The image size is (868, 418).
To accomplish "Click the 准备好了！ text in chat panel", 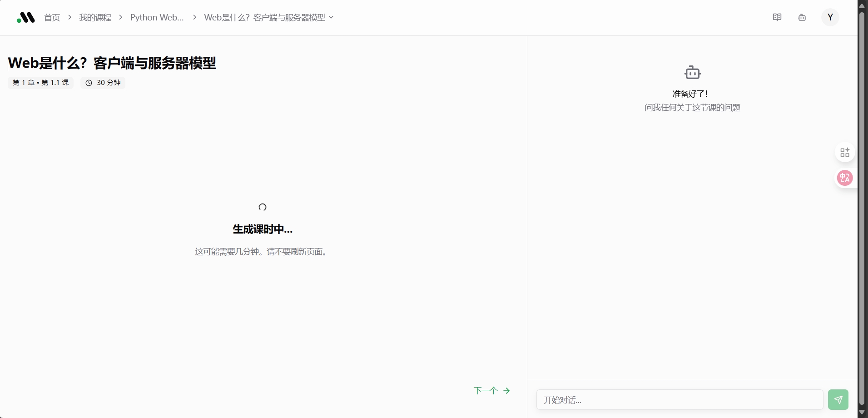I will tap(690, 94).
